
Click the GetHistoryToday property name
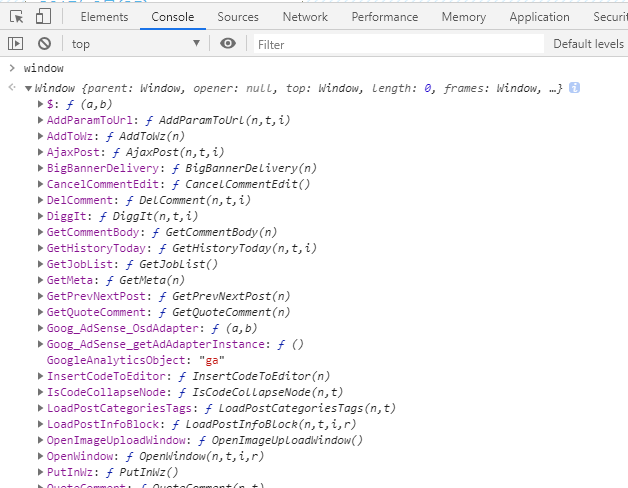click(96, 248)
